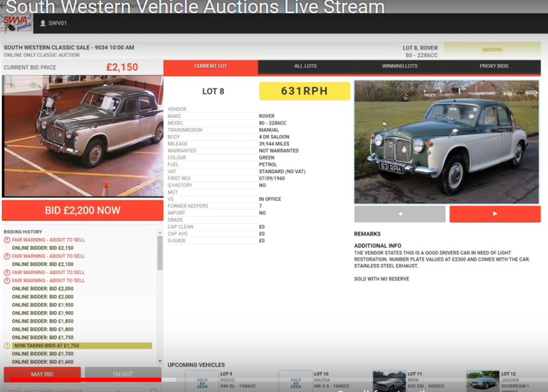Click the scroll-down arrow in bidding history

coord(160,361)
